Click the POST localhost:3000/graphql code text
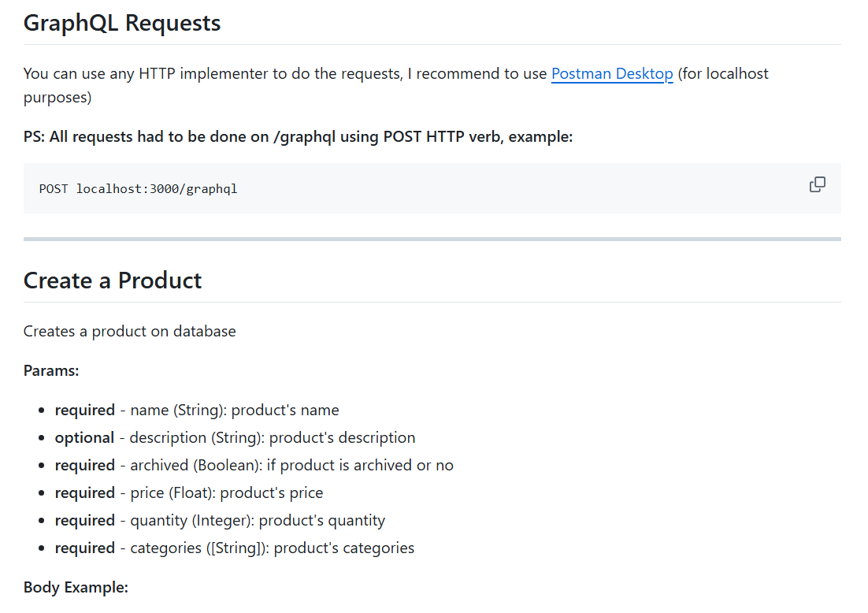This screenshot has width=868, height=613. pyautogui.click(x=138, y=189)
